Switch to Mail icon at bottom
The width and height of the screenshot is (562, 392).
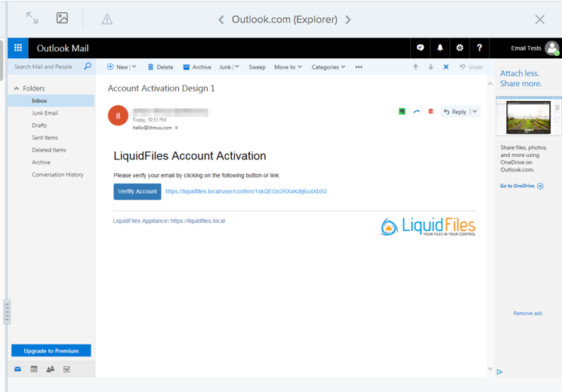click(x=17, y=369)
